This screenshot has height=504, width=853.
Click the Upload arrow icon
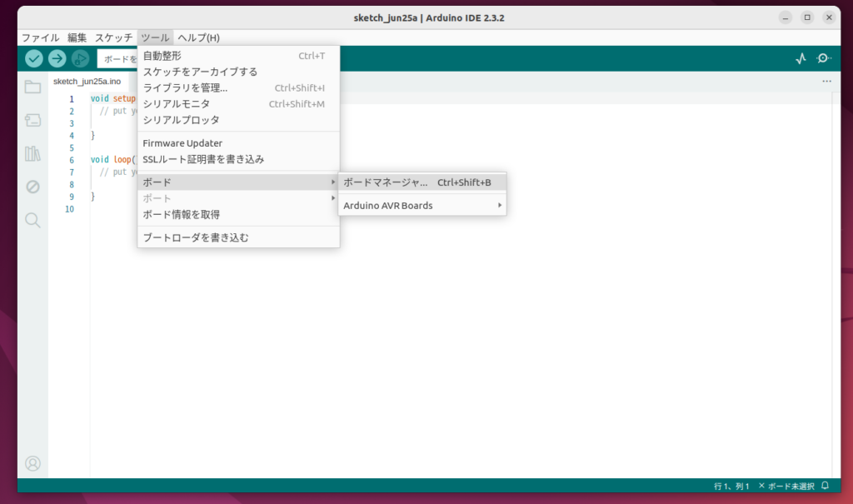[x=57, y=58]
